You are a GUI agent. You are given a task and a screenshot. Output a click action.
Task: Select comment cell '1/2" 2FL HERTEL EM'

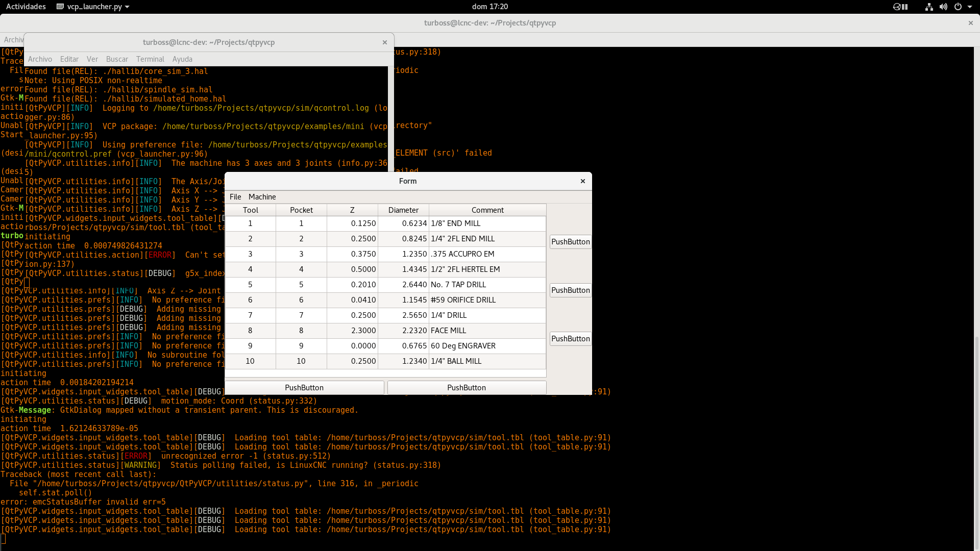487,269
